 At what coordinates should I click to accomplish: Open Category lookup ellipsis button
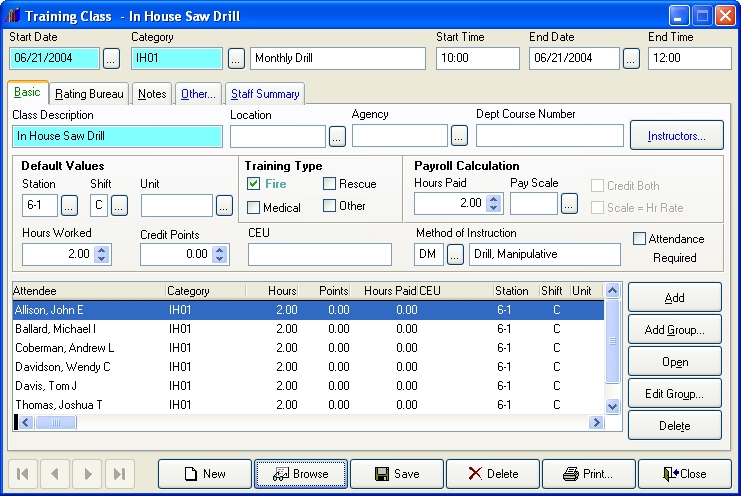point(236,59)
